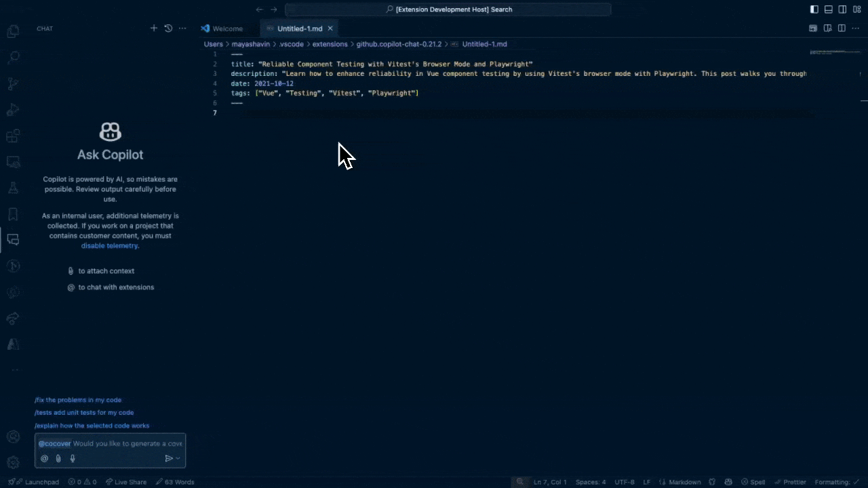Viewport: 868px width, 488px height.
Task: Start voice input with microphone icon
Action: tap(73, 458)
